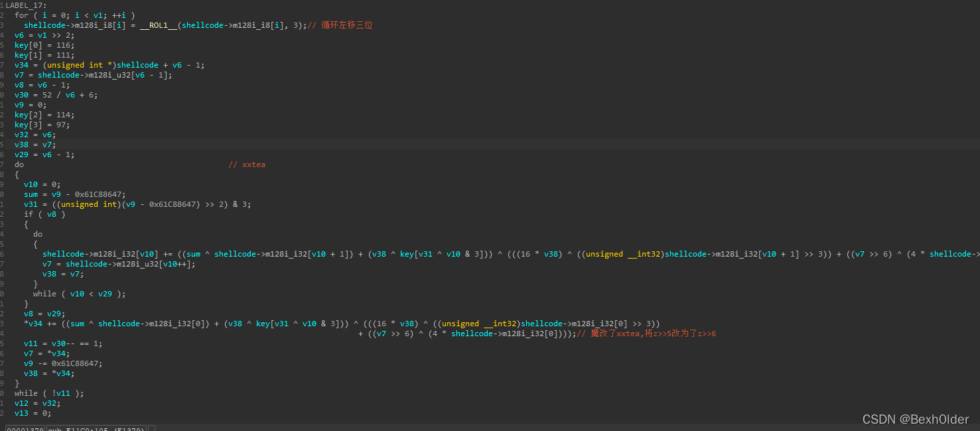Click the line 'v29 = v6 - 1;'
Screen dimensions: 980x431
44,154
